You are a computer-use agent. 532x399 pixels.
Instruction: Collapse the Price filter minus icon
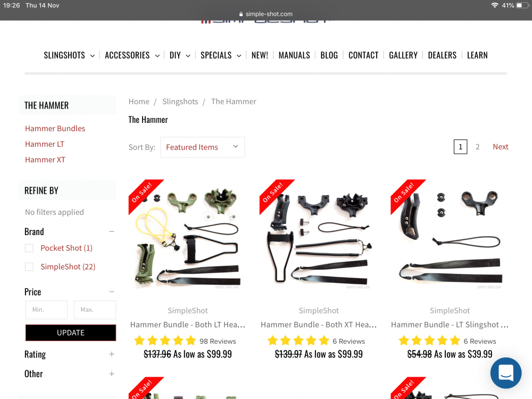(112, 292)
